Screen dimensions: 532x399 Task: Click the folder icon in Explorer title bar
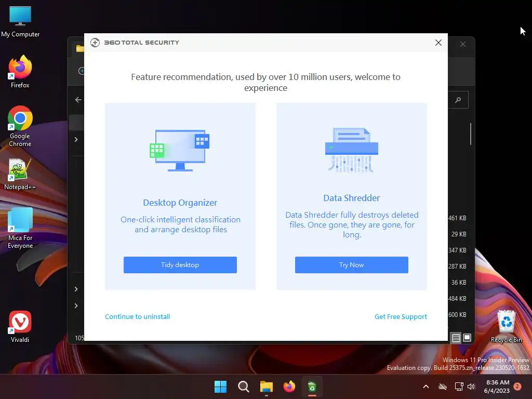pos(80,48)
